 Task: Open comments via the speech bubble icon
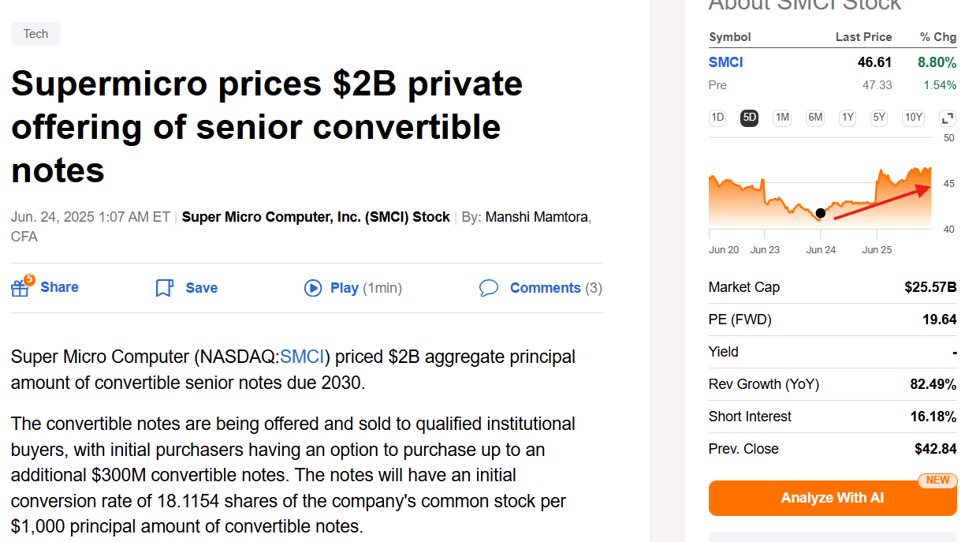[x=489, y=288]
